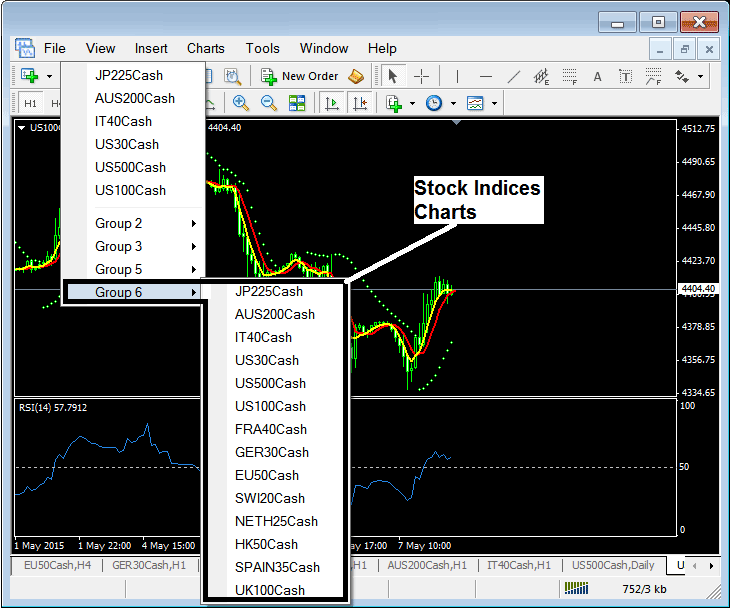Viewport: 730px width, 608px height.
Task: Pick the horizontal line tool
Action: click(486, 76)
